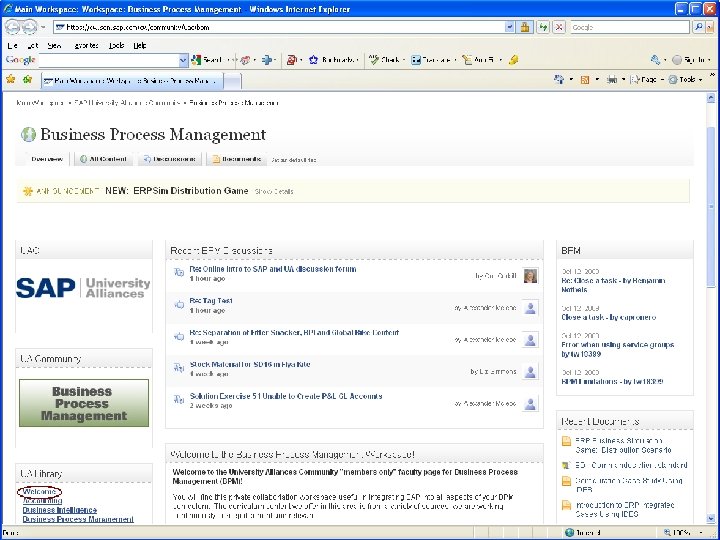Open the Print options dropdown arrow
The height and width of the screenshot is (540, 720).
[x=623, y=79]
